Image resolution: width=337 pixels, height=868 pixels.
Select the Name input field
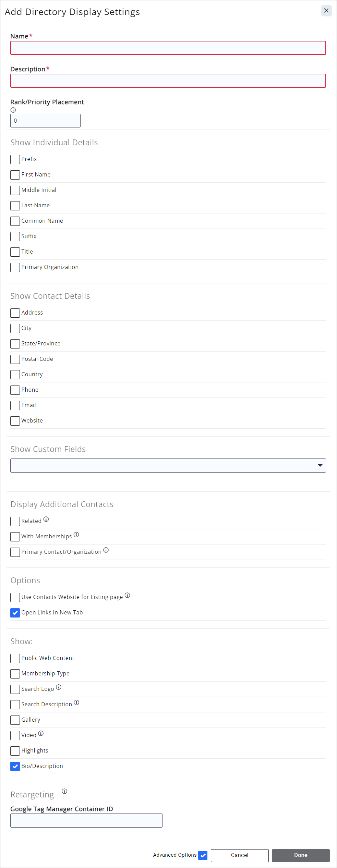tap(168, 48)
